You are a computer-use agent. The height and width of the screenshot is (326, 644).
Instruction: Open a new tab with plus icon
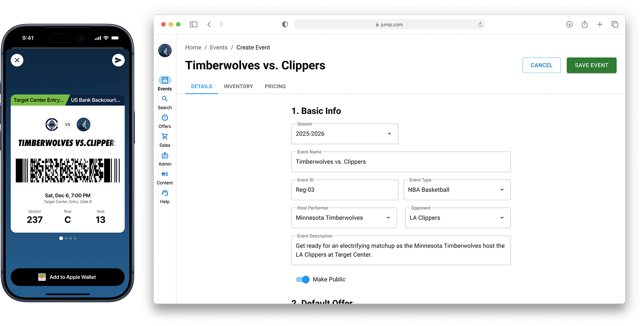tap(600, 24)
